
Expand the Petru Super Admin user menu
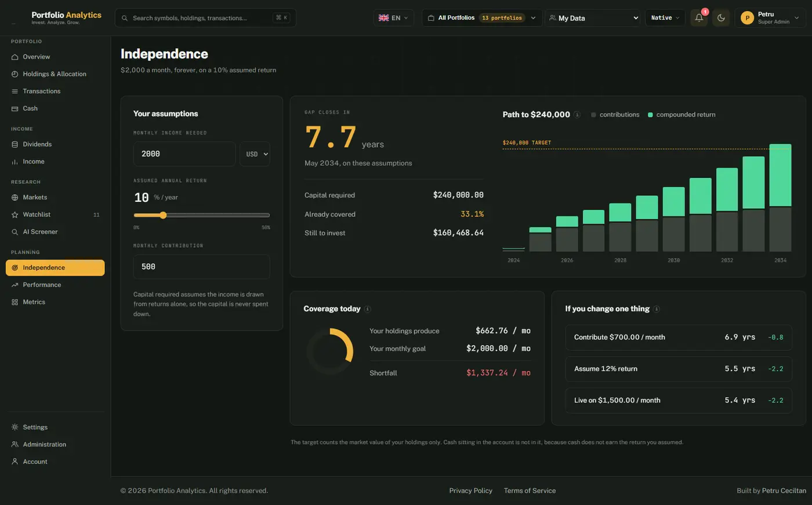(x=770, y=18)
